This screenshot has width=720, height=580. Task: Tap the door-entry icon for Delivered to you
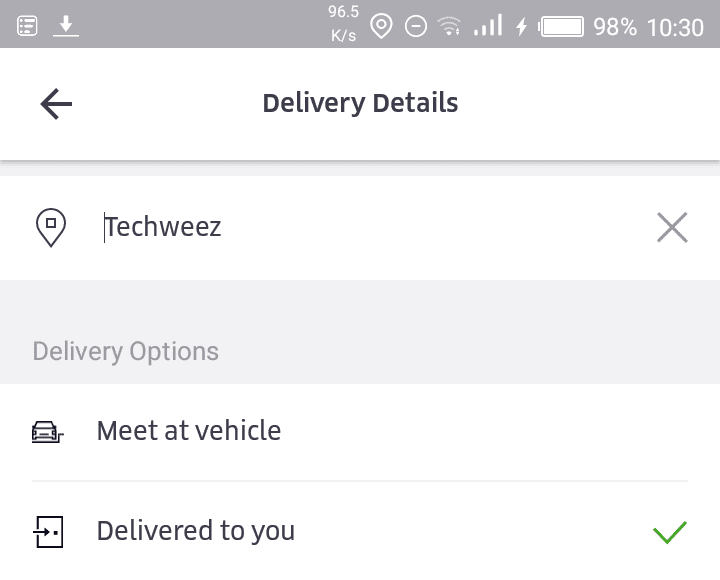pyautogui.click(x=48, y=532)
